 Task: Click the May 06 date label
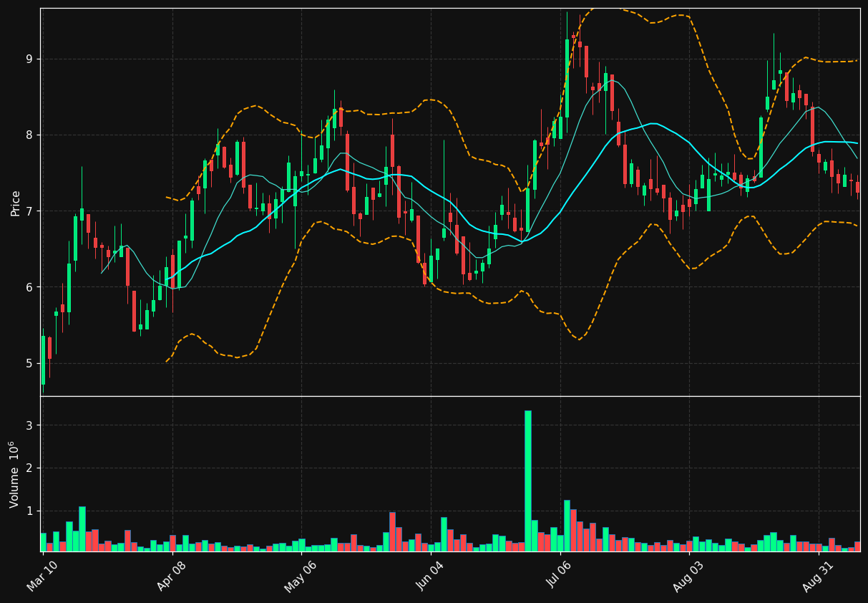(x=301, y=577)
